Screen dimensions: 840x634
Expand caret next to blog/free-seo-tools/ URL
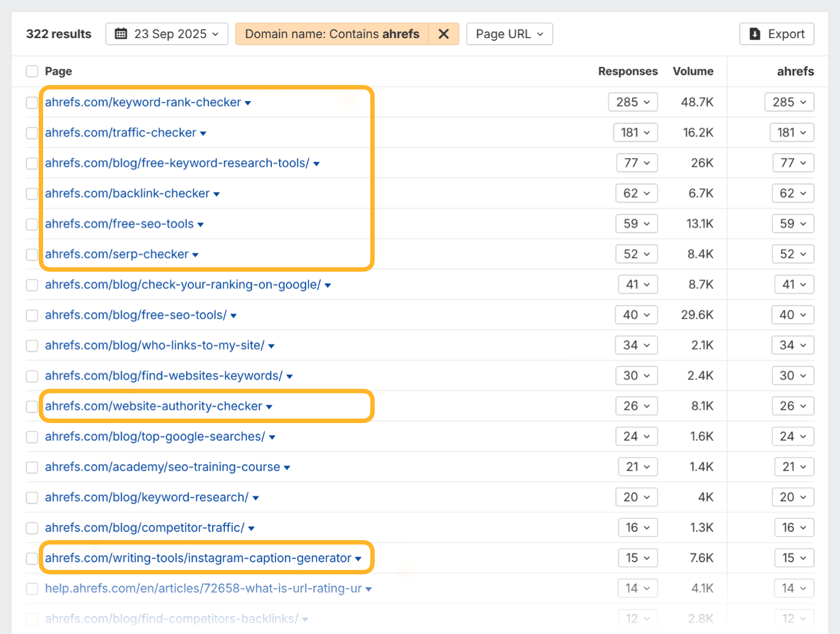(233, 316)
